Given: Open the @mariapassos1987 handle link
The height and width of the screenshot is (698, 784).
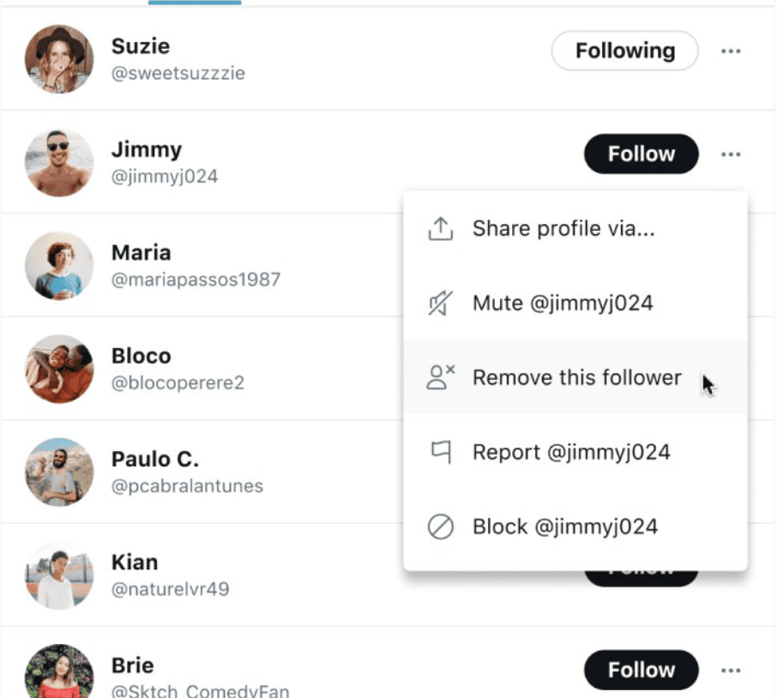Looking at the screenshot, I should (196, 280).
